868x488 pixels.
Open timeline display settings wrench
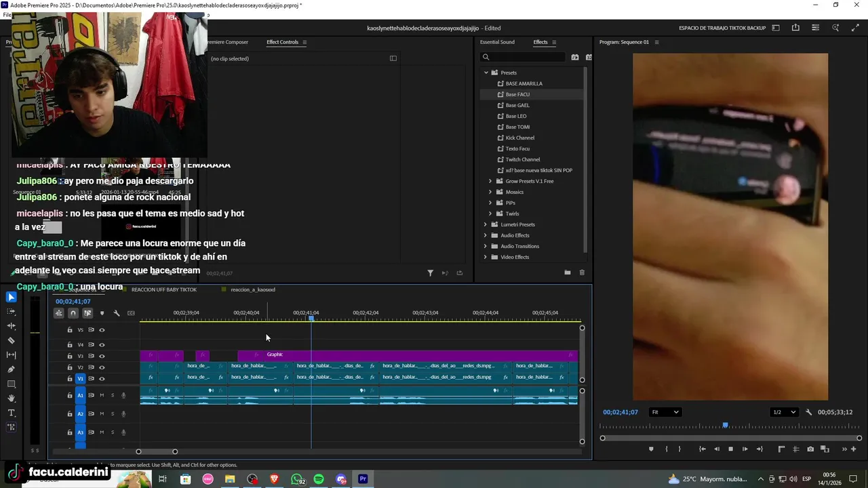(x=117, y=313)
